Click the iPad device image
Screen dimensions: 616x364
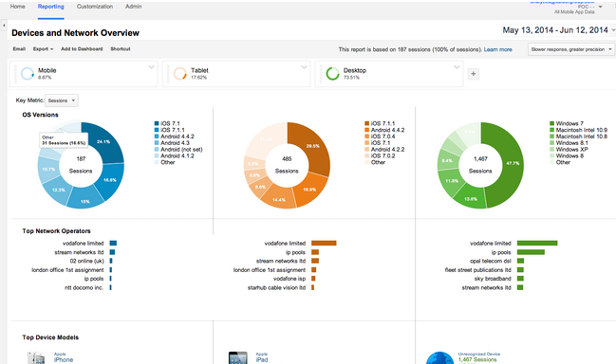(238, 358)
